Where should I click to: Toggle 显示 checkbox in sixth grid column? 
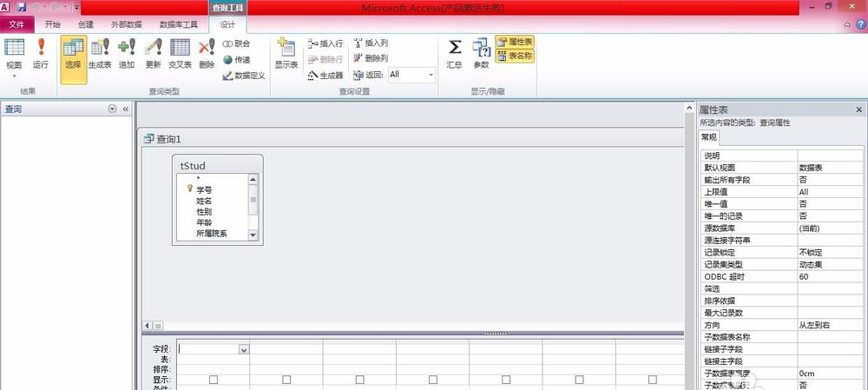(579, 380)
